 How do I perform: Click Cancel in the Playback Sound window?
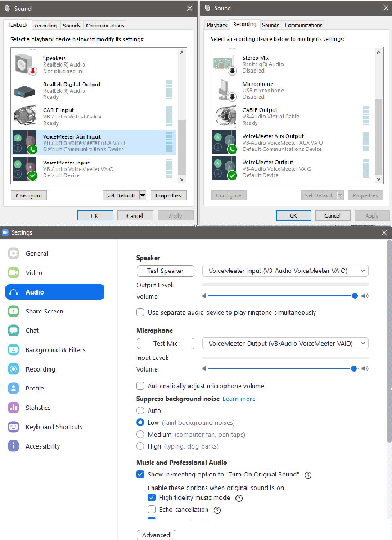click(x=135, y=216)
